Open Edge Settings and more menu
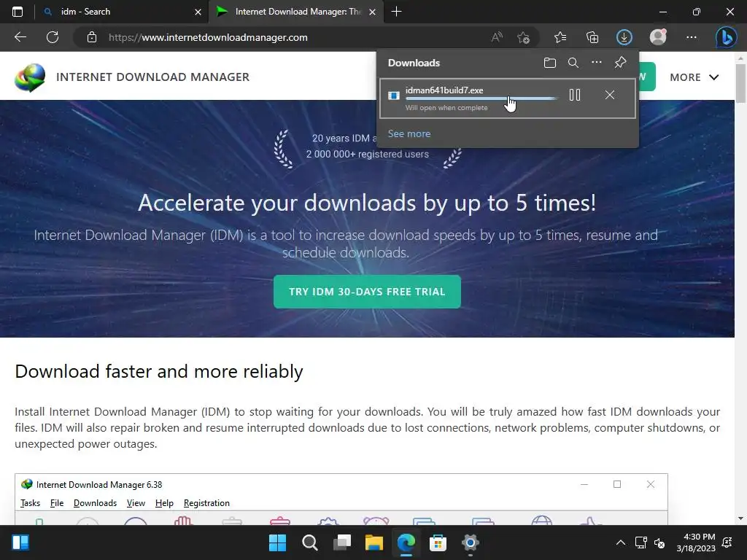 (692, 37)
